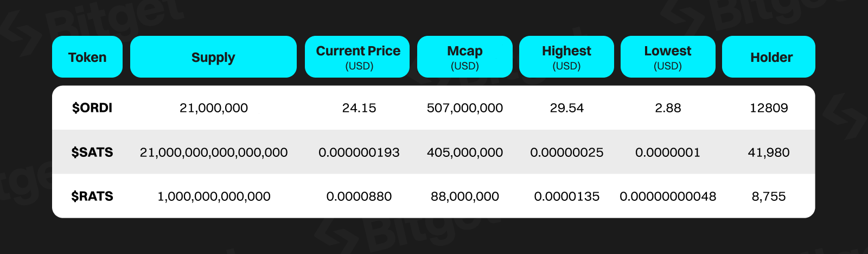Select ORDI holder count 12809
Screen dimensions: 868x254
point(769,108)
